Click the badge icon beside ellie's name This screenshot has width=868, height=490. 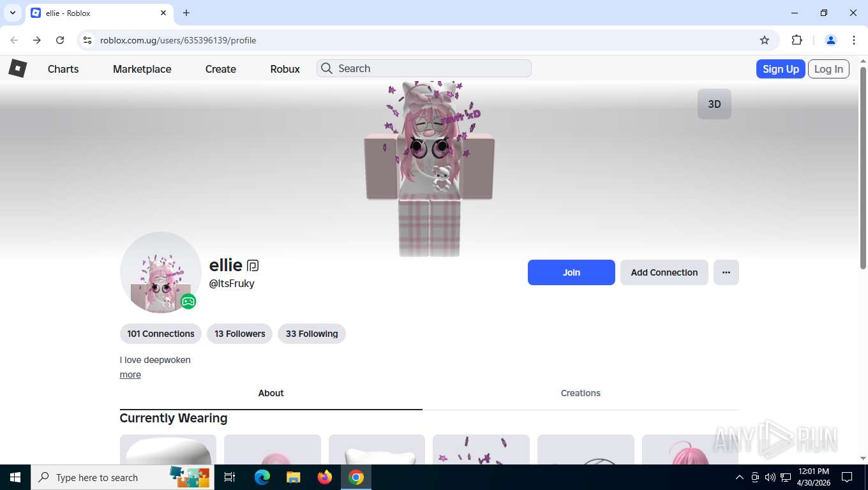tap(253, 265)
